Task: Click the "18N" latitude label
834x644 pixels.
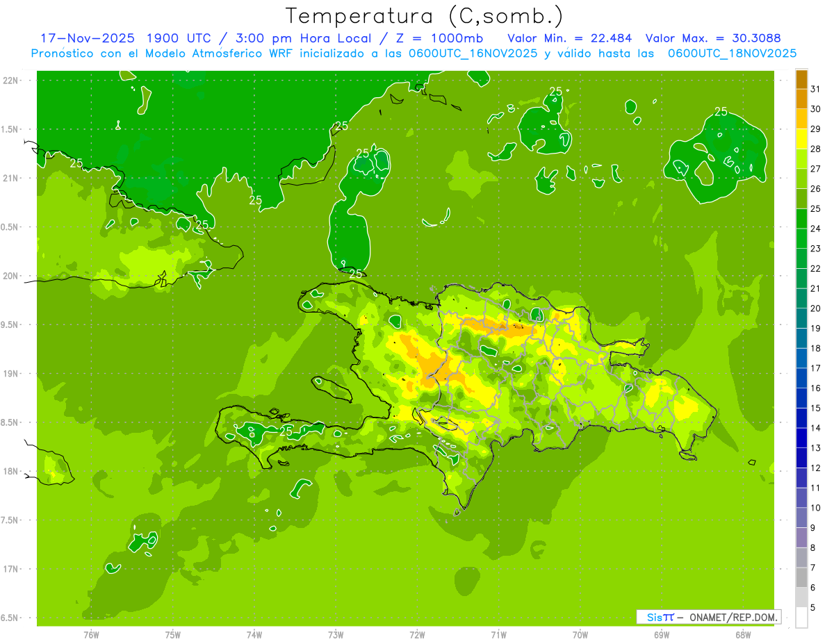Action: (x=10, y=472)
